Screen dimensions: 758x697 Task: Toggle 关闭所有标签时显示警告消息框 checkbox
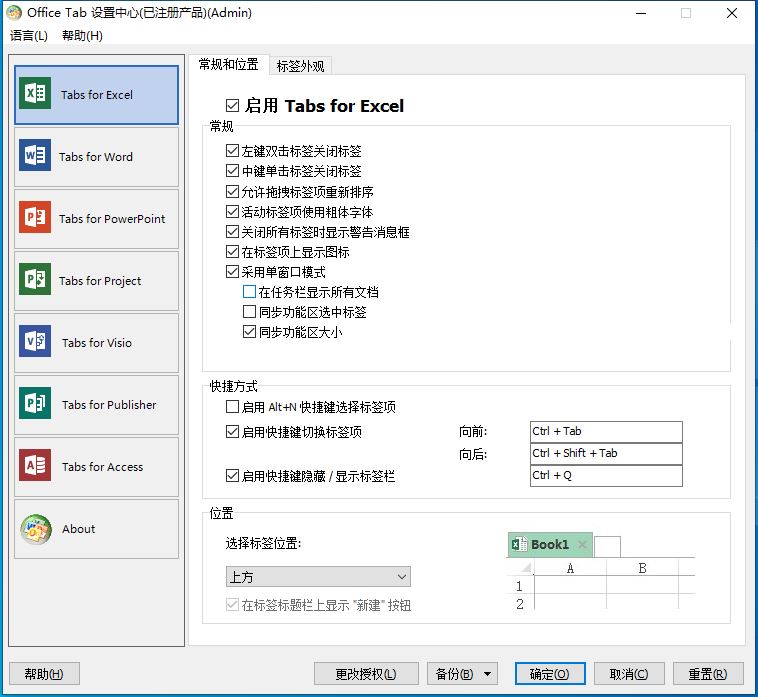pyautogui.click(x=232, y=232)
